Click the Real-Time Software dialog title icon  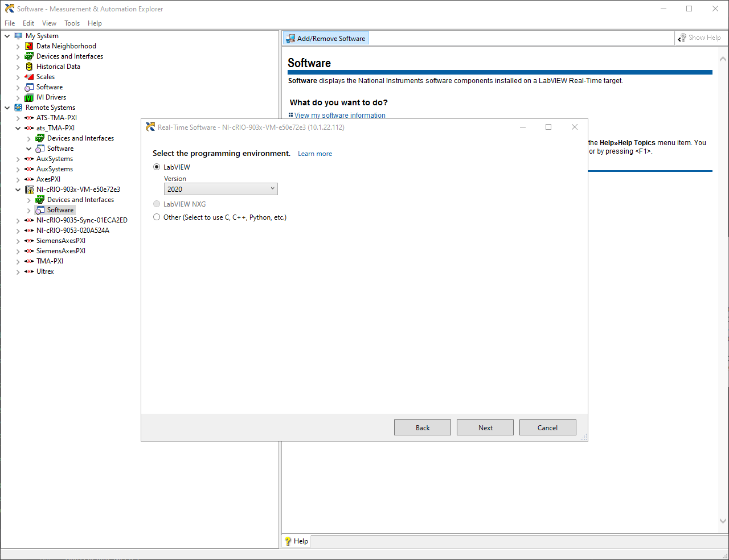click(x=150, y=127)
